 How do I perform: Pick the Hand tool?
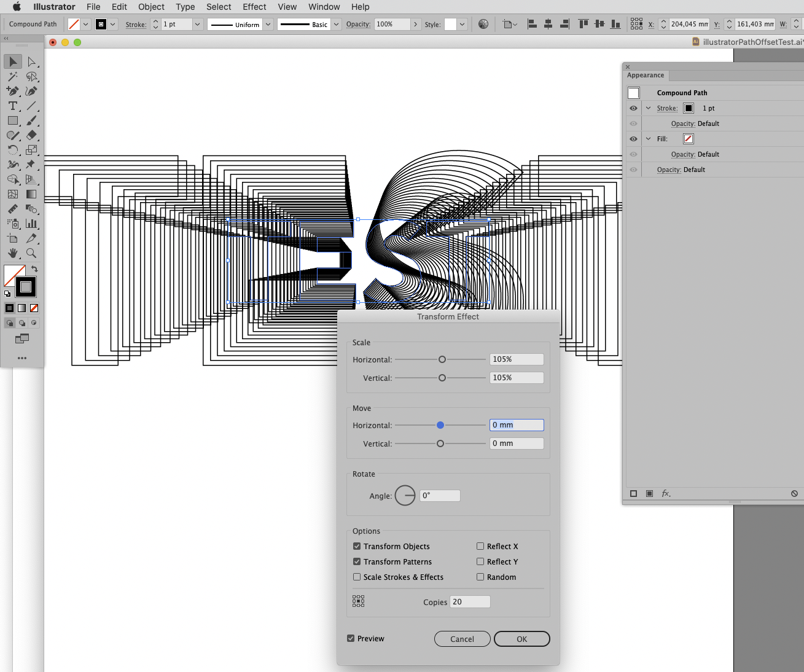(13, 253)
